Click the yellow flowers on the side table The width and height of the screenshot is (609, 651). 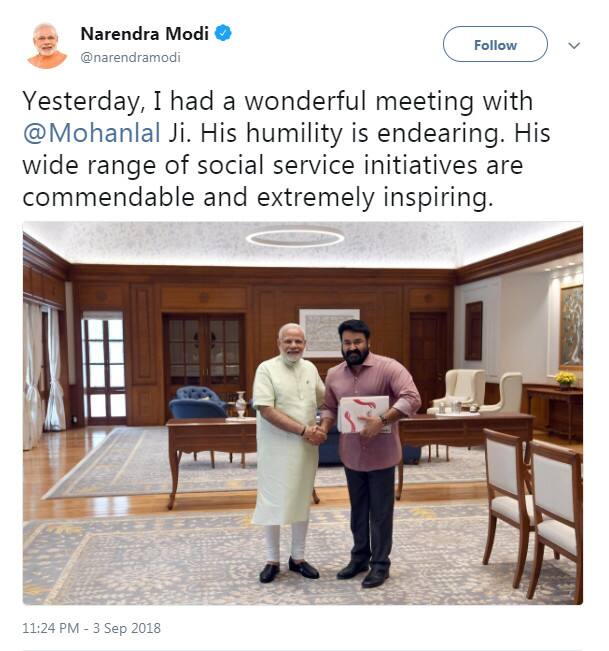point(565,379)
